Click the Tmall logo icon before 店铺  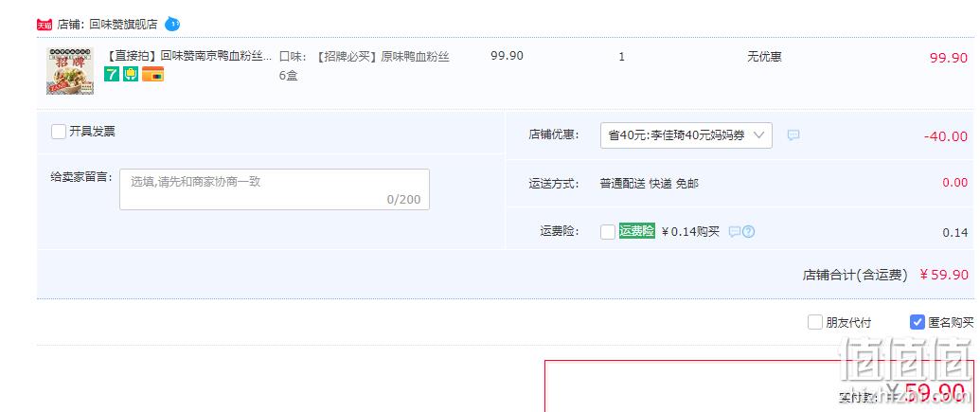click(44, 25)
